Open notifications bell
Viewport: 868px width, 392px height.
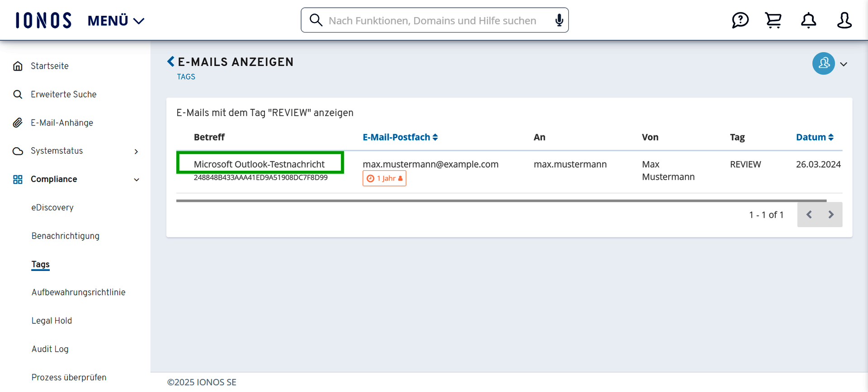tap(808, 20)
